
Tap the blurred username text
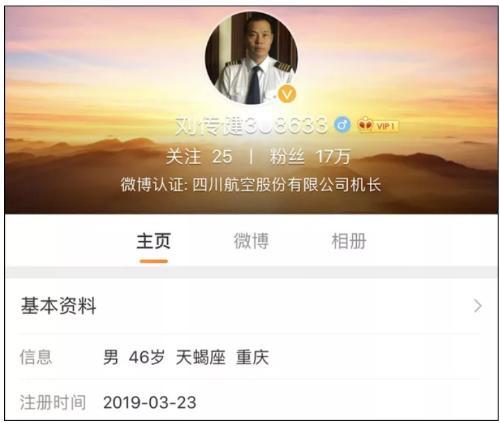point(251,125)
